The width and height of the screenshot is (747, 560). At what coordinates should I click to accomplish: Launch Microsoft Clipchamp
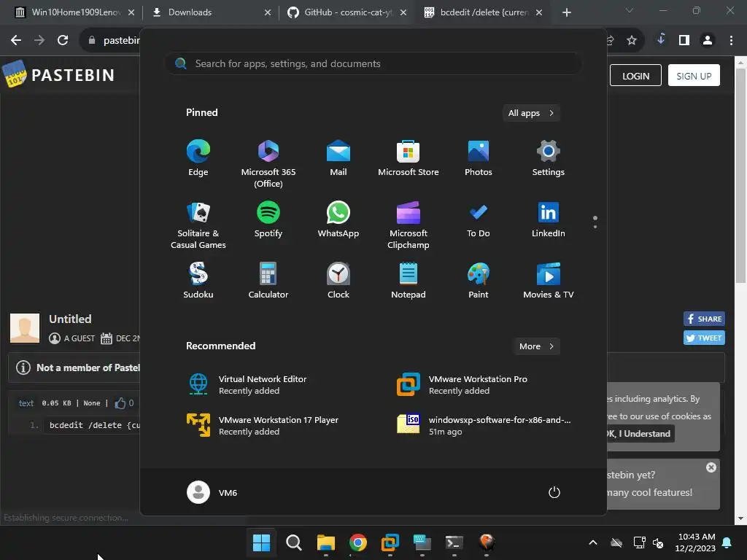click(x=409, y=225)
